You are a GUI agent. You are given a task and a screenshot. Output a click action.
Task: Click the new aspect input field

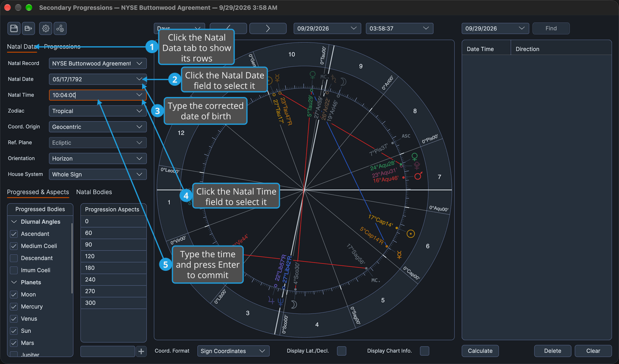[108, 351]
